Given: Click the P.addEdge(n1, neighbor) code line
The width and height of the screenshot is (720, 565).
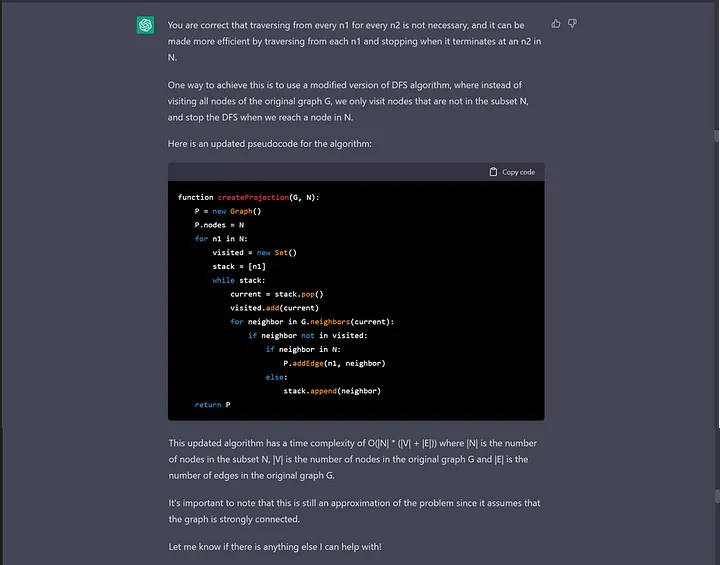Looking at the screenshot, I should 334,363.
